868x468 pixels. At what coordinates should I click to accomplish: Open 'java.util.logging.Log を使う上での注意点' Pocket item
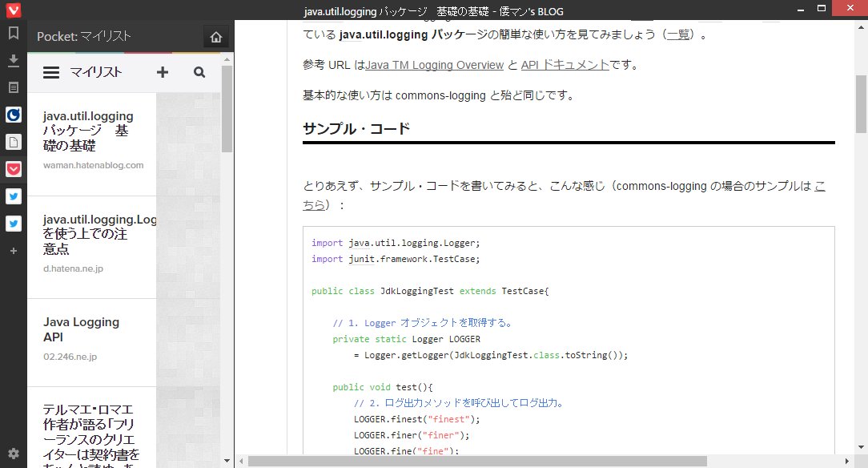(x=99, y=234)
